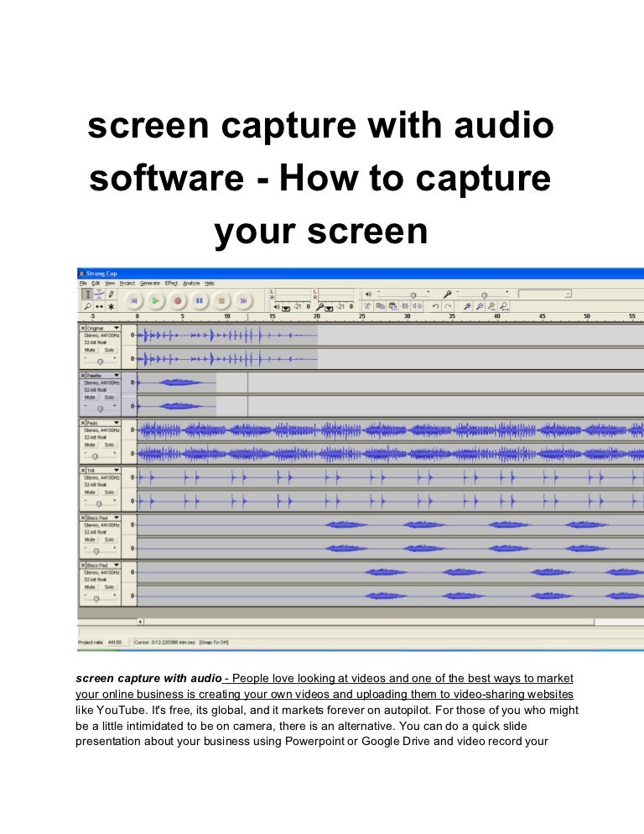Mute the Pads track
The height and width of the screenshot is (834, 644).
pos(90,445)
